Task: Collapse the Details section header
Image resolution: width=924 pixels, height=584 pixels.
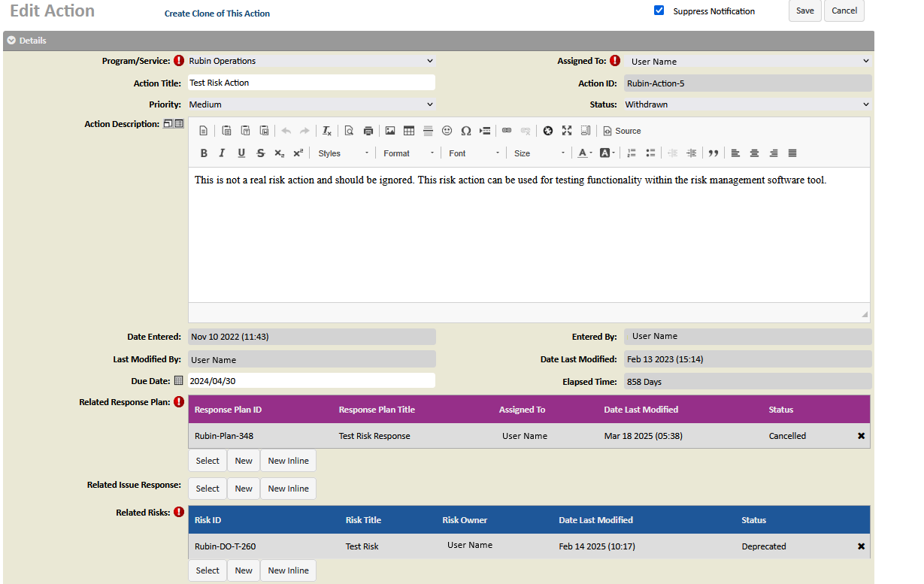Action: [12, 41]
